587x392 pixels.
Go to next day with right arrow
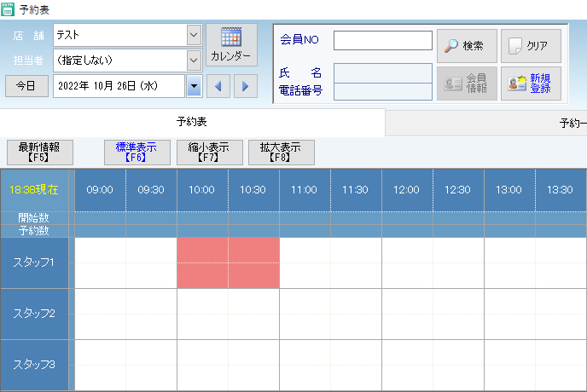(x=245, y=86)
